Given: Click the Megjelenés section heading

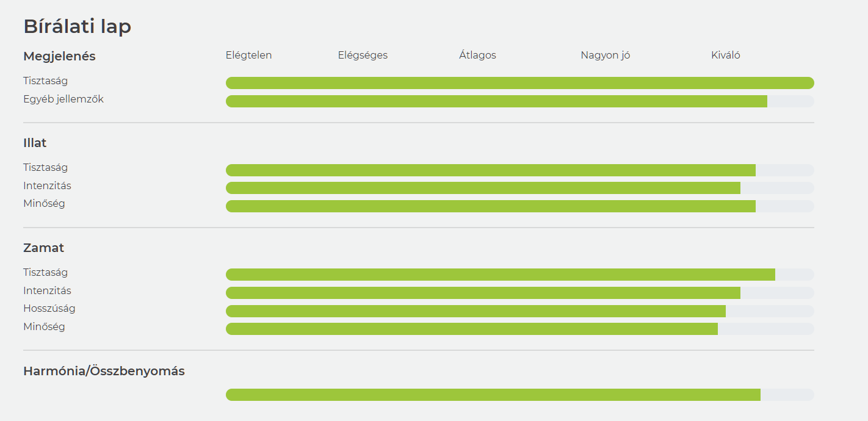Looking at the screenshot, I should pos(59,56).
